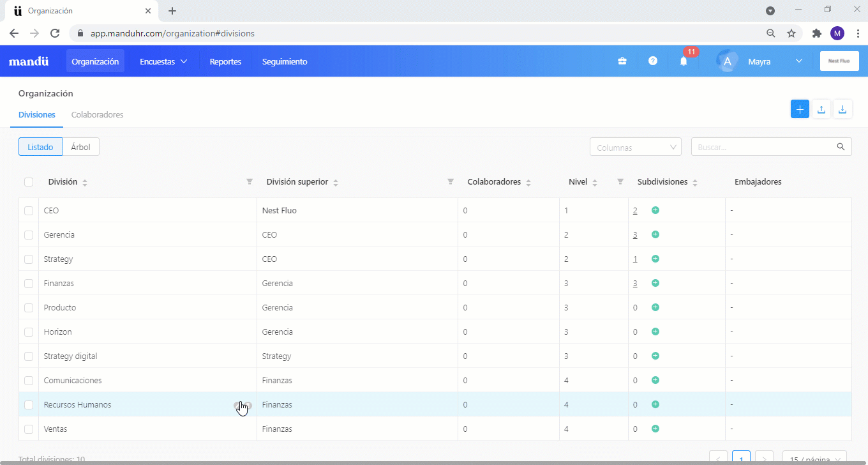Add subdivision to Recursos Humanos row
Image resolution: width=868 pixels, height=465 pixels.
click(x=655, y=404)
